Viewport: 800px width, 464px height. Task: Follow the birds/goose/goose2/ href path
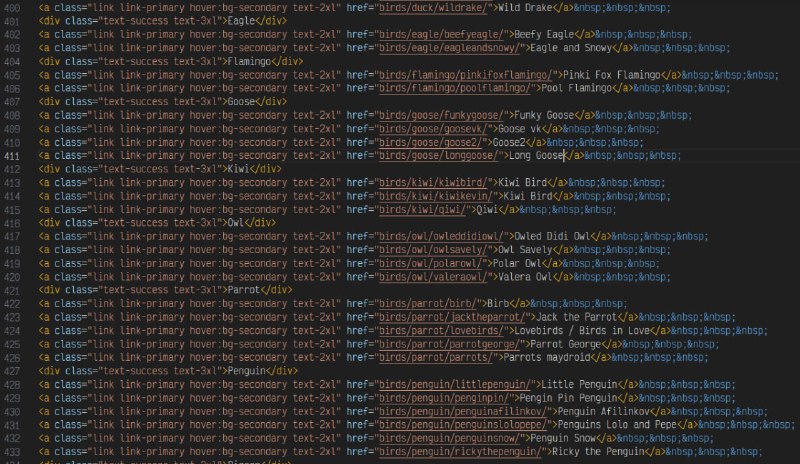(x=430, y=142)
